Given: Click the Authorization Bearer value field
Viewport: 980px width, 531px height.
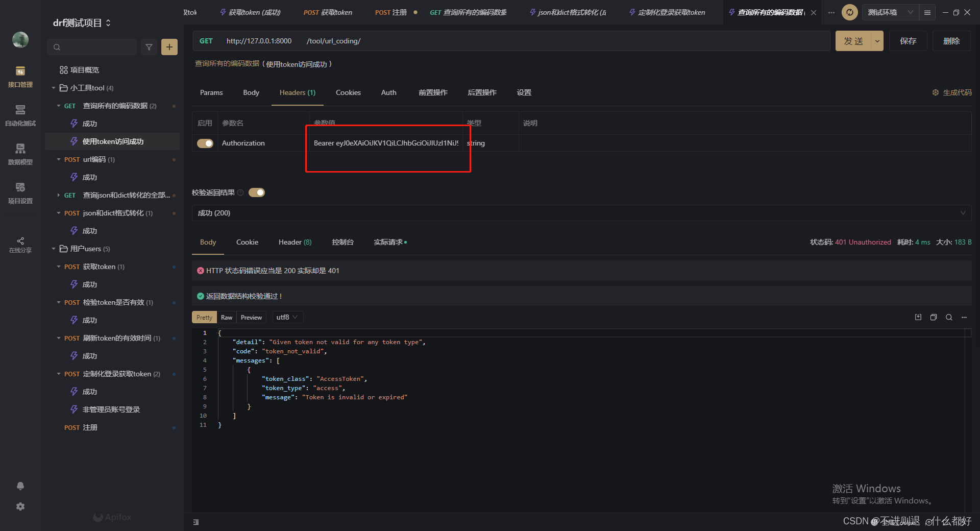Looking at the screenshot, I should click(386, 143).
